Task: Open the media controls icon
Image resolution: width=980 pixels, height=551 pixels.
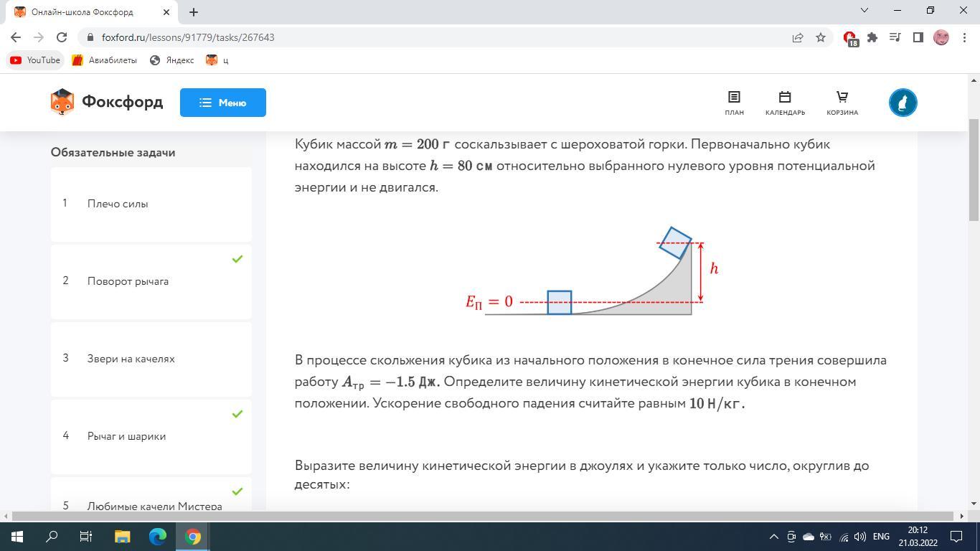Action: coord(895,37)
